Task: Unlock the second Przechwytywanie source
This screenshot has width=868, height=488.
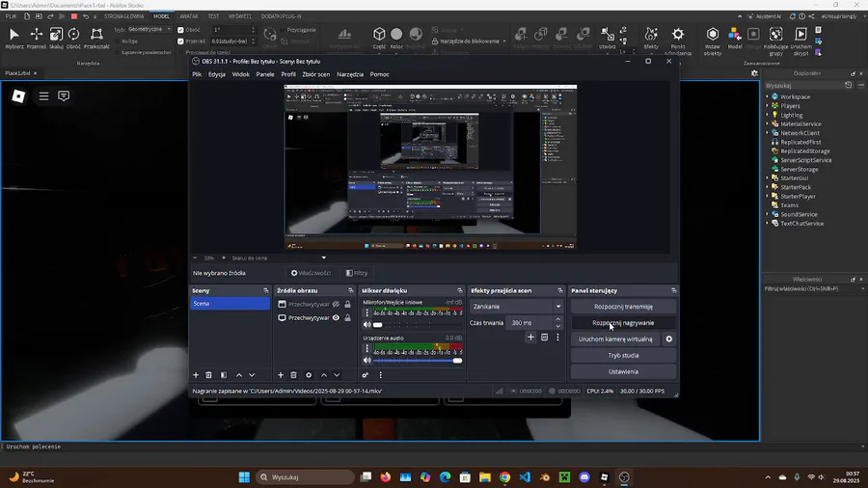Action: coord(347,318)
